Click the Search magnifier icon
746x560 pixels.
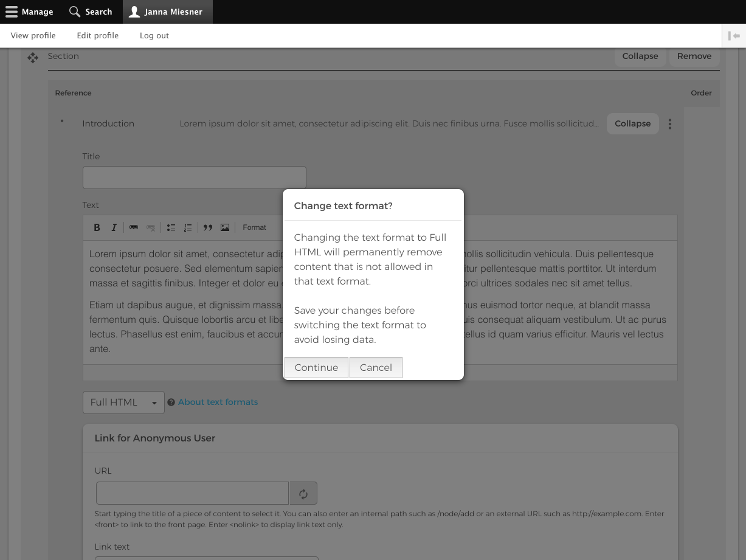[x=75, y=12]
